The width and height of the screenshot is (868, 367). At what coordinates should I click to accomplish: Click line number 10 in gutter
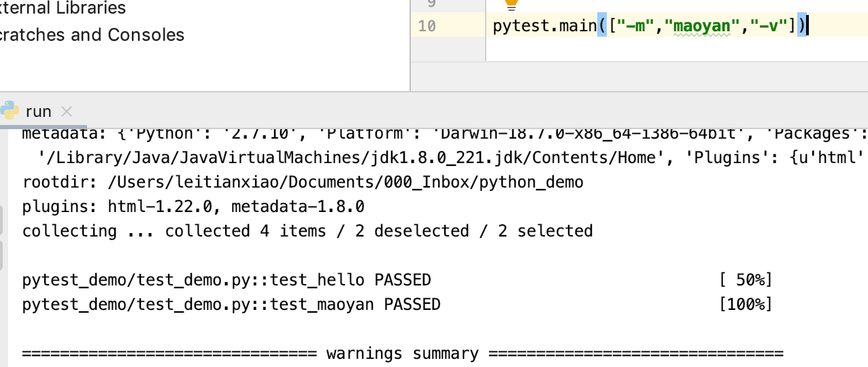(x=427, y=27)
